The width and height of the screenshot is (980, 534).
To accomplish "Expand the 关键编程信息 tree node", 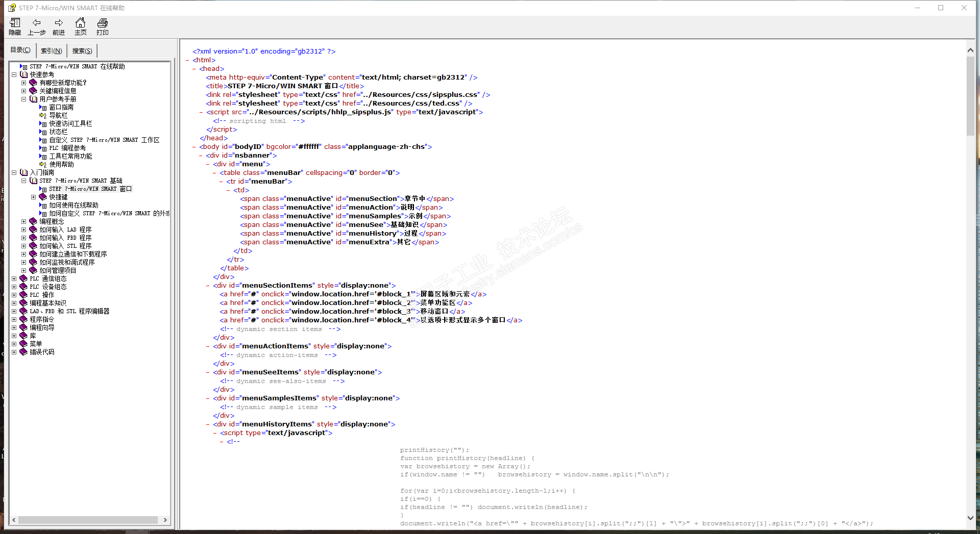I will [x=23, y=91].
